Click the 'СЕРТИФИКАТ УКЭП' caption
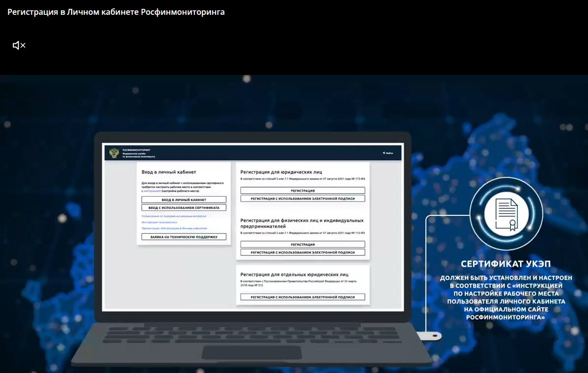Viewport: 588px width, 373px height. click(506, 264)
